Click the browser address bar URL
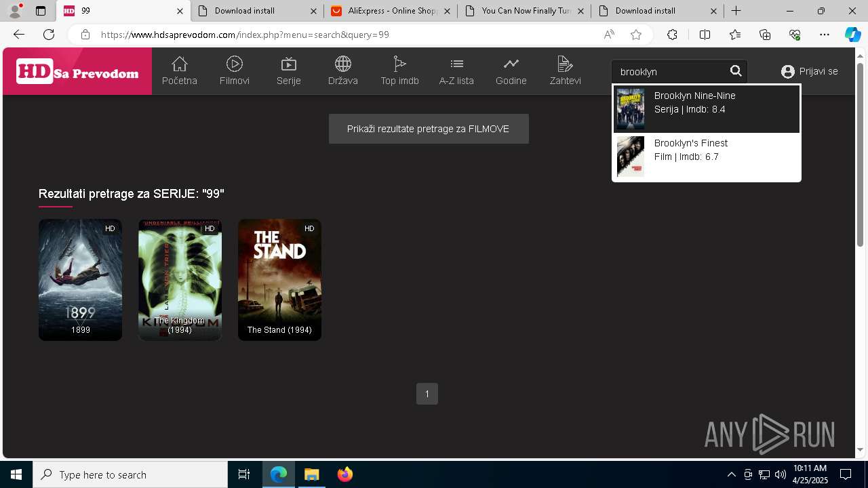This screenshot has width=868, height=488. coord(245,35)
